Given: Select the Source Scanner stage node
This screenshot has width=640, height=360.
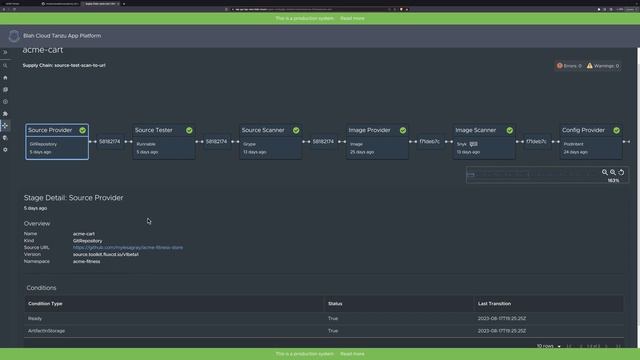Looking at the screenshot, I should (x=271, y=142).
